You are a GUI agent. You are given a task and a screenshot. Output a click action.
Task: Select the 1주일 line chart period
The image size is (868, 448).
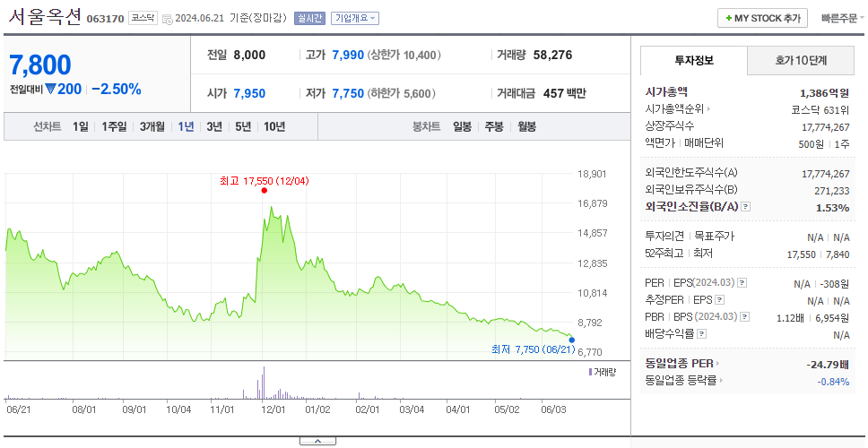(114, 126)
